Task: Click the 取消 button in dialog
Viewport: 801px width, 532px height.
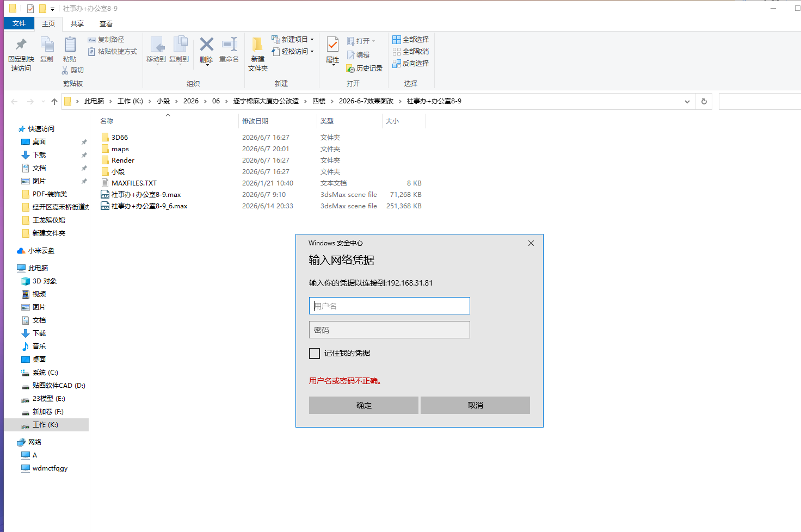Action: (475, 405)
